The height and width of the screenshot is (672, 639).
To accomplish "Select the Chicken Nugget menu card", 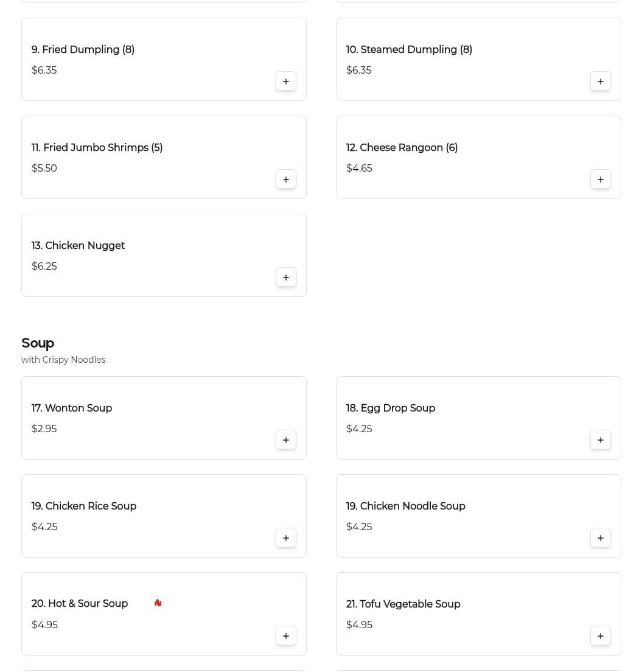I will point(164,256).
